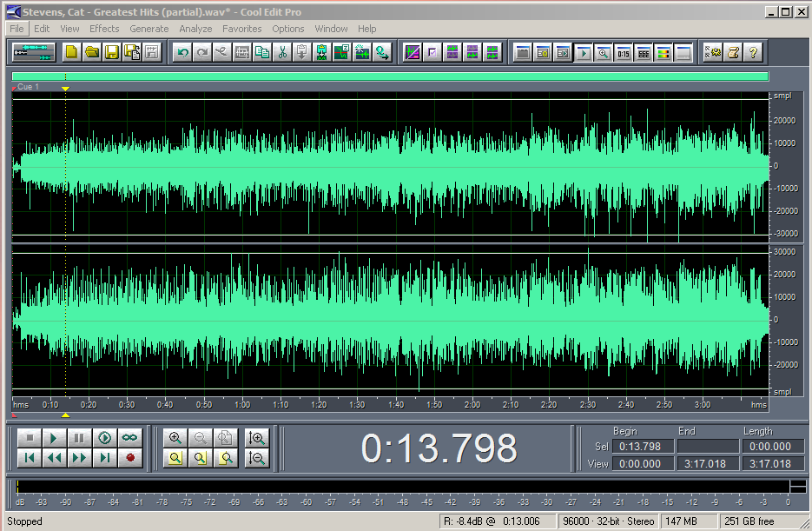812x531 pixels.
Task: Open the scripts scroll icon
Action: coord(733,52)
